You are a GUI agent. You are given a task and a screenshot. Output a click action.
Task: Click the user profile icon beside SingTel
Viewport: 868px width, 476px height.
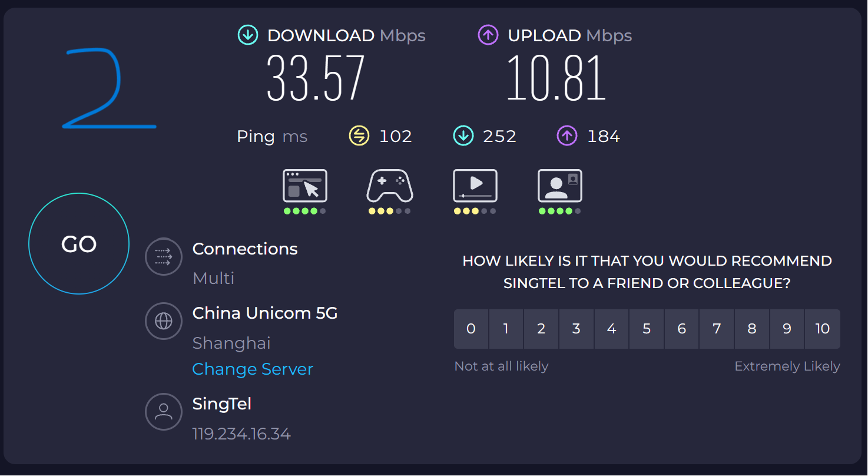(x=163, y=412)
